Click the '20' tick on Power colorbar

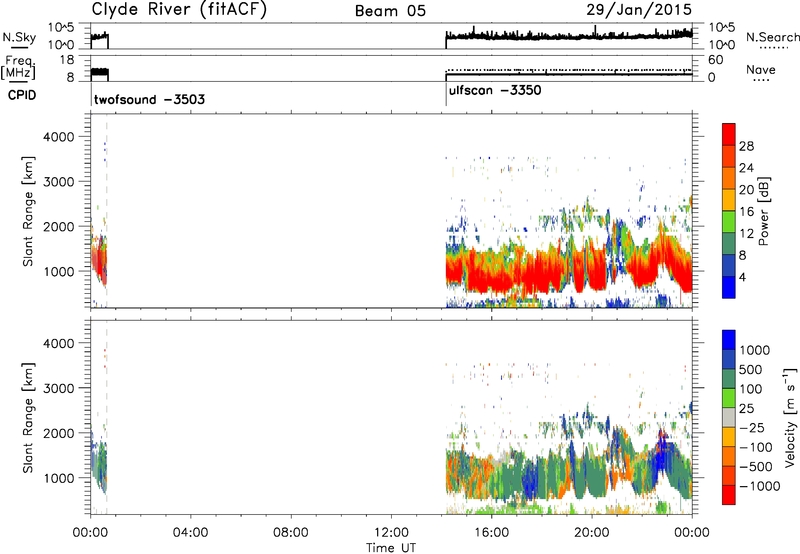pos(746,190)
